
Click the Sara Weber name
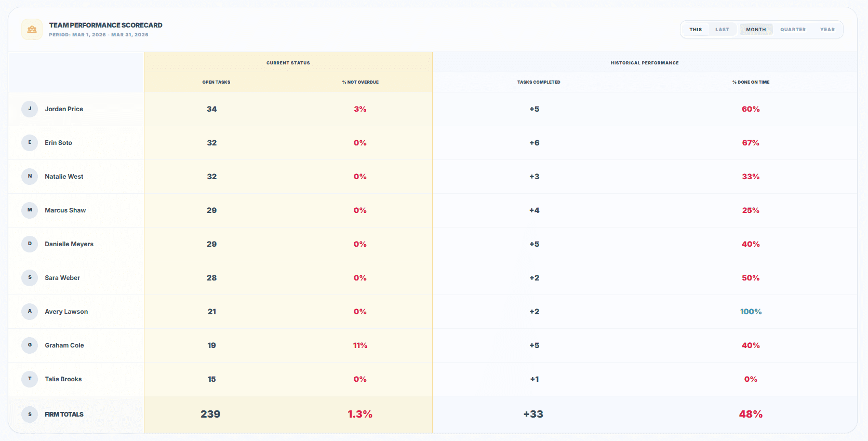pyautogui.click(x=62, y=278)
